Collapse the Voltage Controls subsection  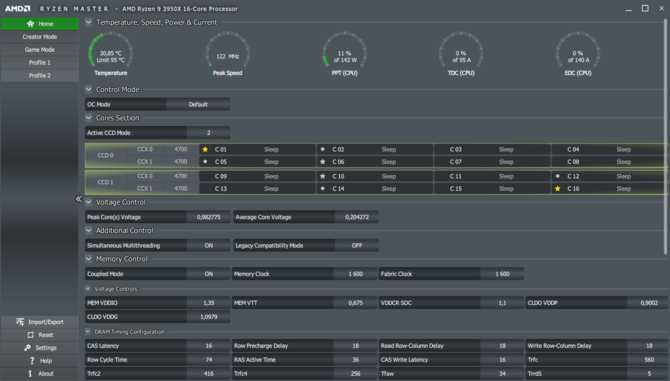[88, 289]
